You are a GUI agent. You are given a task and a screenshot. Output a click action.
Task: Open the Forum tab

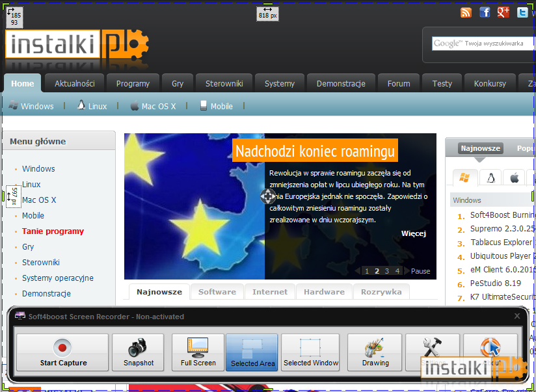coord(399,83)
